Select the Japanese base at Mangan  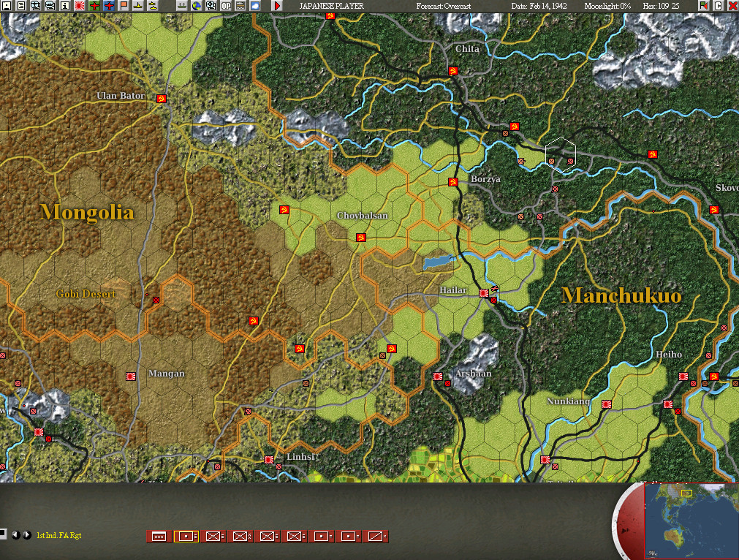131,377
